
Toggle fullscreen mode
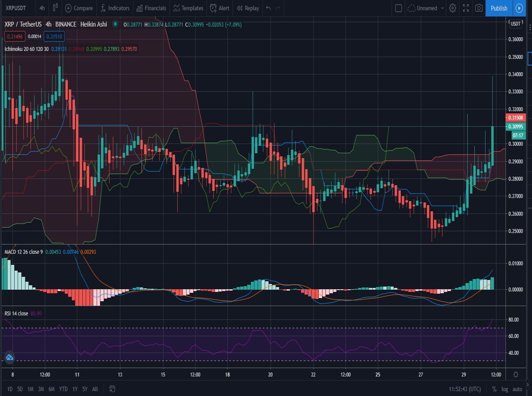coord(465,8)
